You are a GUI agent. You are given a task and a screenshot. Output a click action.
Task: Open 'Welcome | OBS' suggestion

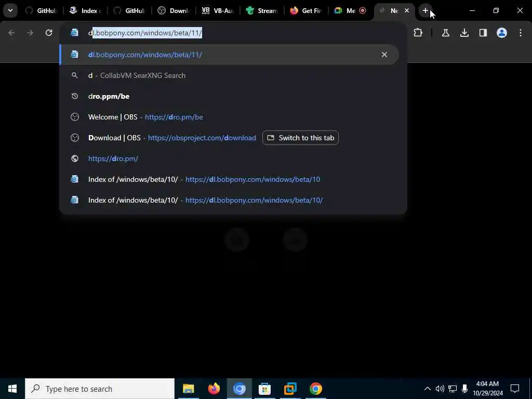click(229, 117)
